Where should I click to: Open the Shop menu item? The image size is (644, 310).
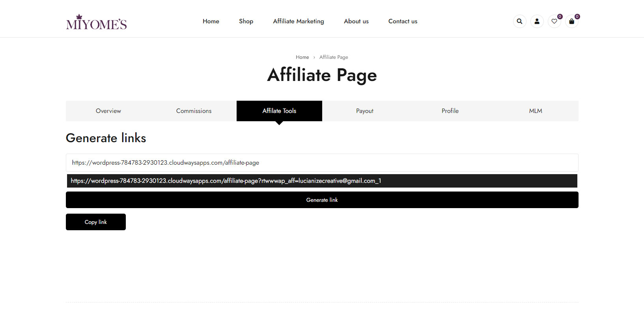246,21
